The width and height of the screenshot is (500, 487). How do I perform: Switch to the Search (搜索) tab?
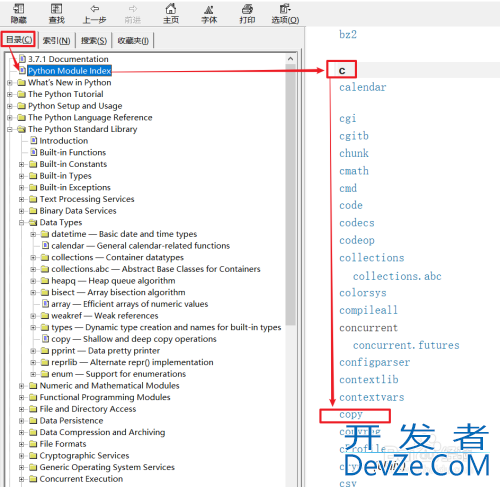click(94, 41)
